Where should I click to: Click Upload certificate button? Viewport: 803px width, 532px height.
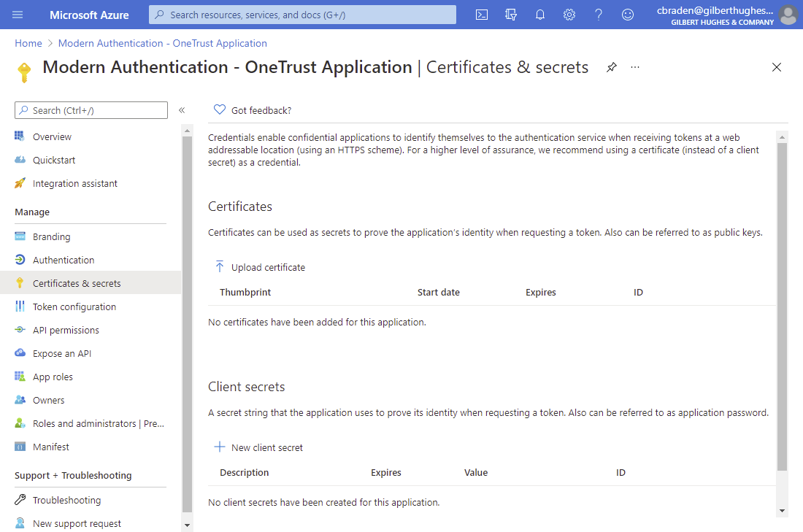(x=260, y=267)
